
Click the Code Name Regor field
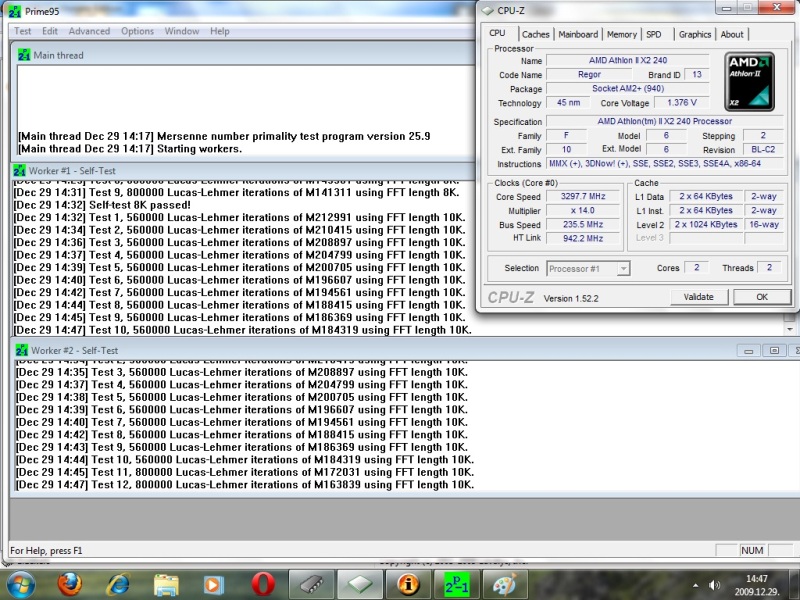pos(589,74)
